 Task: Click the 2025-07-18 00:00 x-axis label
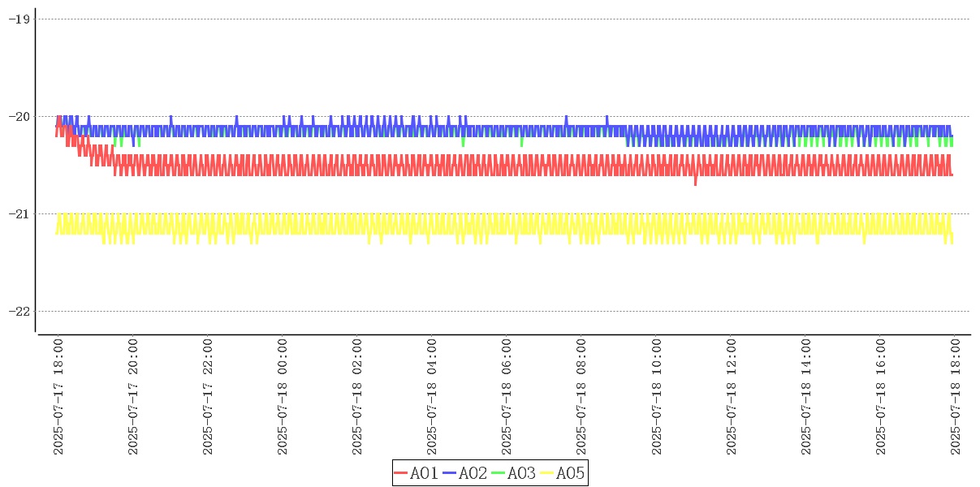[x=283, y=397]
